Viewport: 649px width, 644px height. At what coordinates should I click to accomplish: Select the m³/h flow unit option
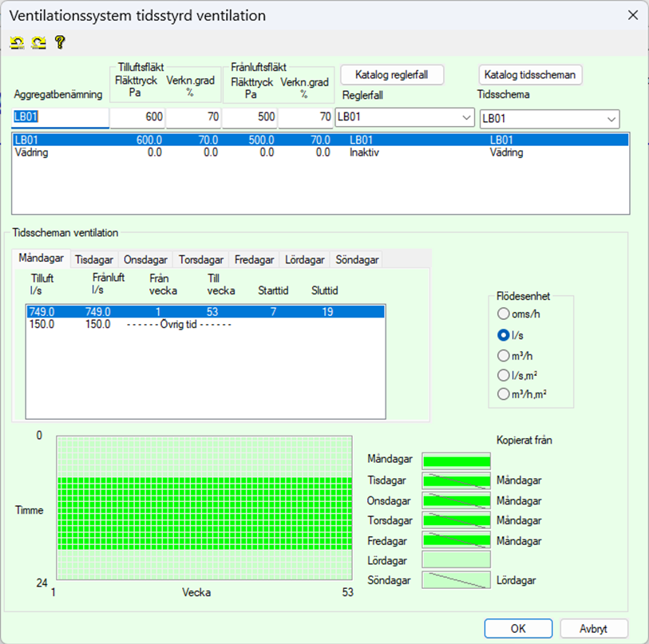(504, 355)
